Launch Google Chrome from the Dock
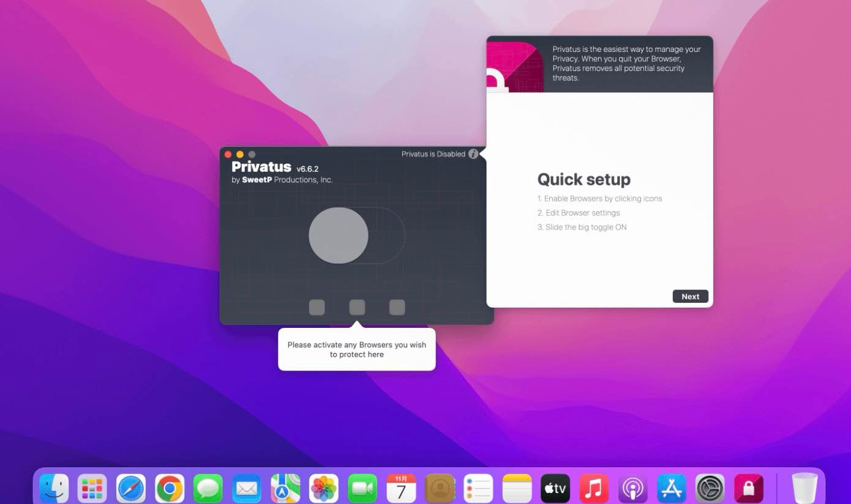This screenshot has height=504, width=851. (x=170, y=489)
